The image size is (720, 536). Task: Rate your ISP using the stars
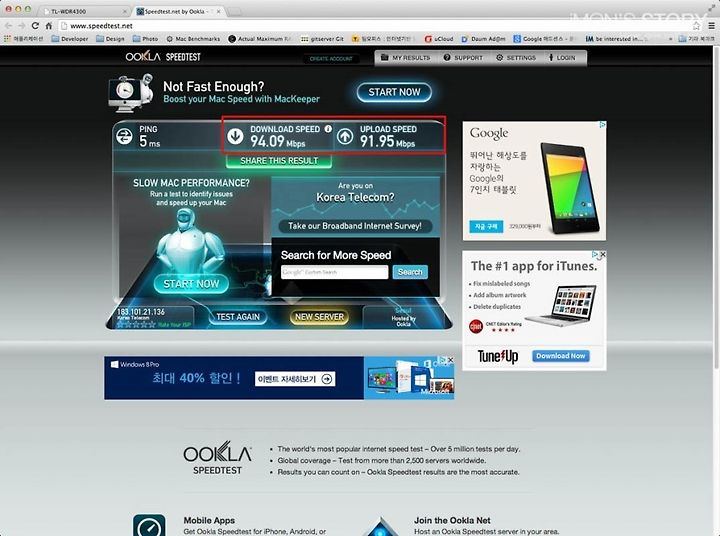(x=136, y=324)
